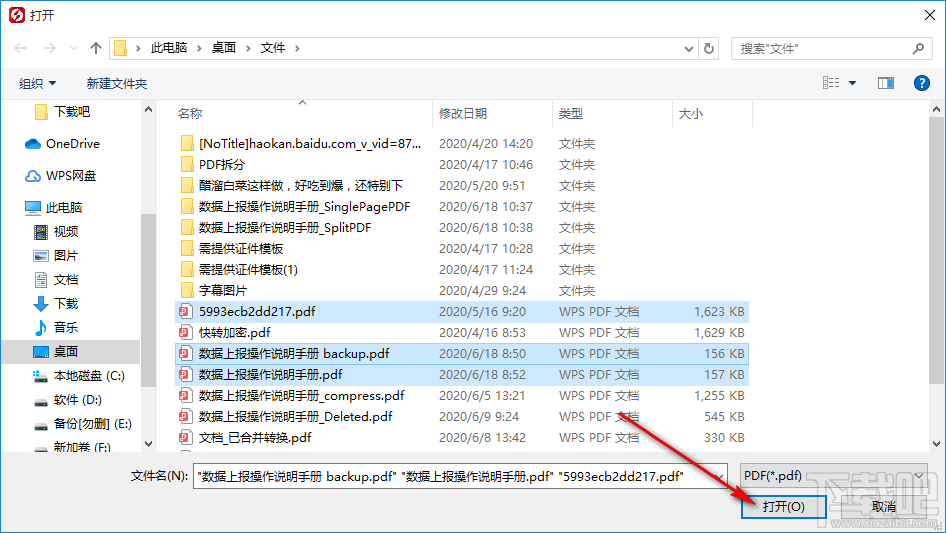
Task: Click the 取消 button
Action: [883, 506]
